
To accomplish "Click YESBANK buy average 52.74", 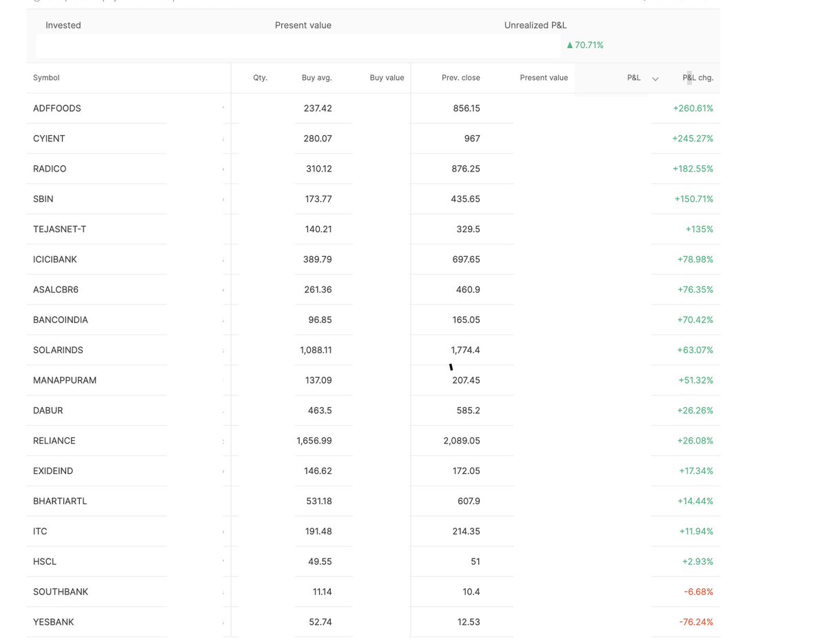I will [320, 623].
